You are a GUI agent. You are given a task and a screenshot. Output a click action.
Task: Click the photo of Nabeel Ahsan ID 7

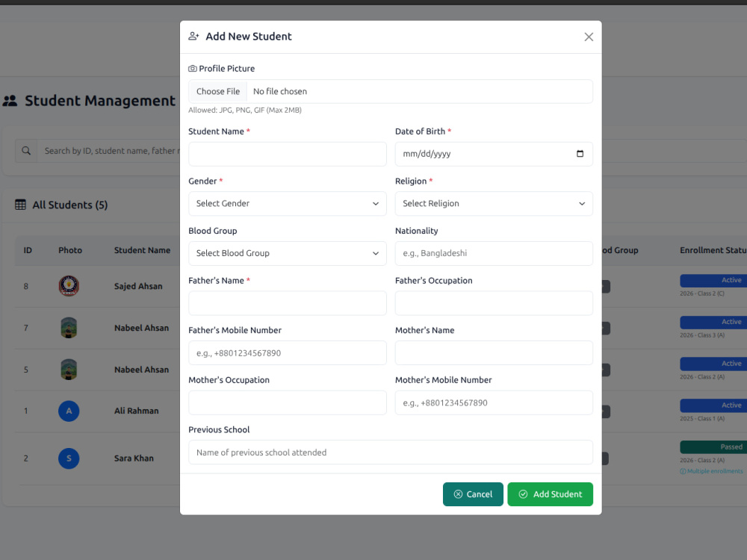point(69,328)
